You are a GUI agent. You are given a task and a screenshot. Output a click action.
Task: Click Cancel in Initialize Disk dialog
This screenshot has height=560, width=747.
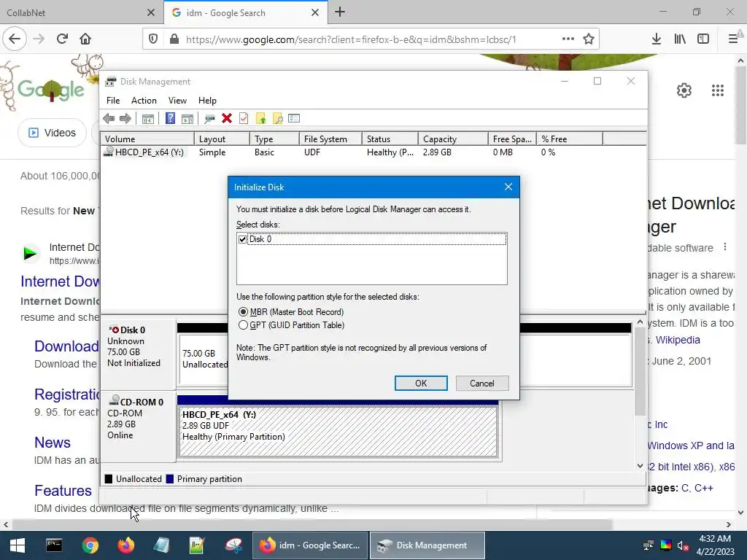[482, 384]
